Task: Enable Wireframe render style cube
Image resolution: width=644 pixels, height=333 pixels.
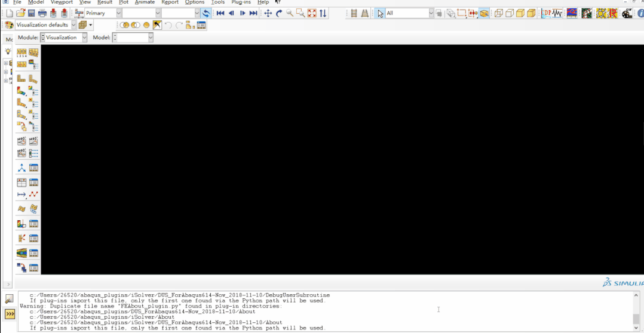Action: (x=499, y=14)
